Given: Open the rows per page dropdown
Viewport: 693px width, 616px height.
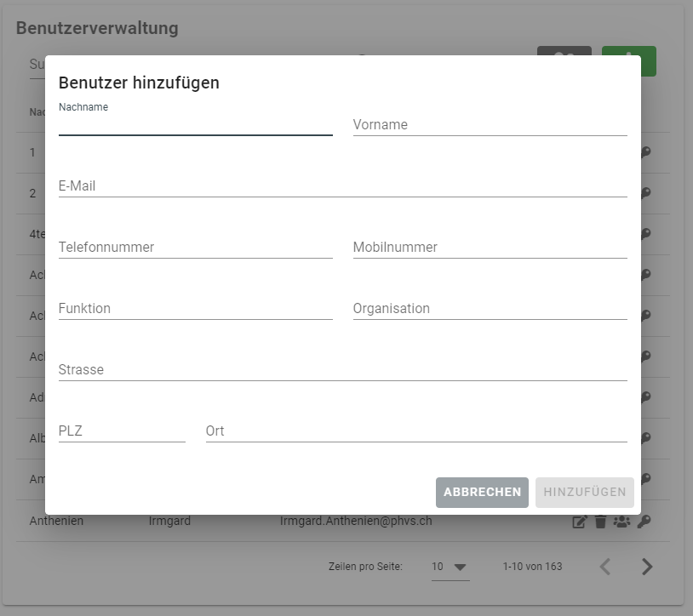Looking at the screenshot, I should (x=450, y=567).
